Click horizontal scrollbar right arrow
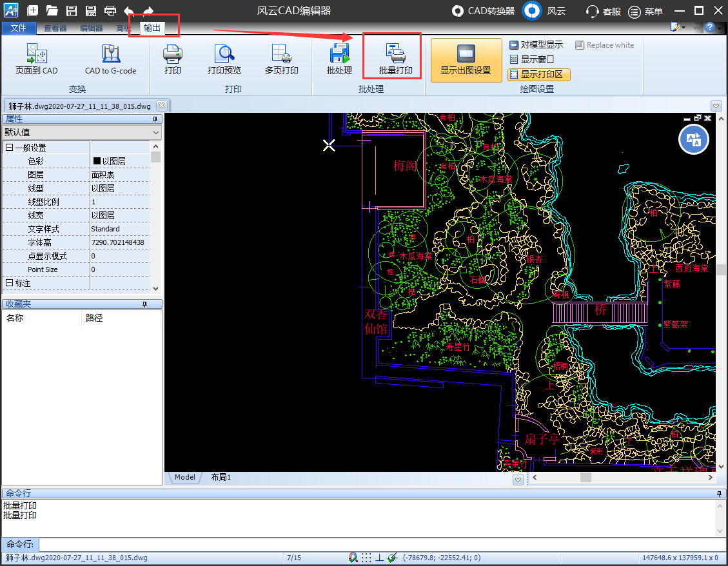 (711, 477)
